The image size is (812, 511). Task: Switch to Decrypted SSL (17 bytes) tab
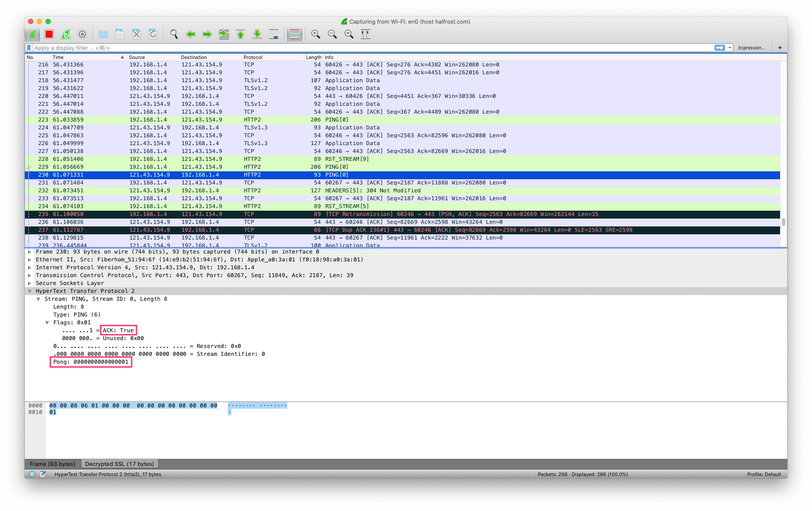point(119,464)
